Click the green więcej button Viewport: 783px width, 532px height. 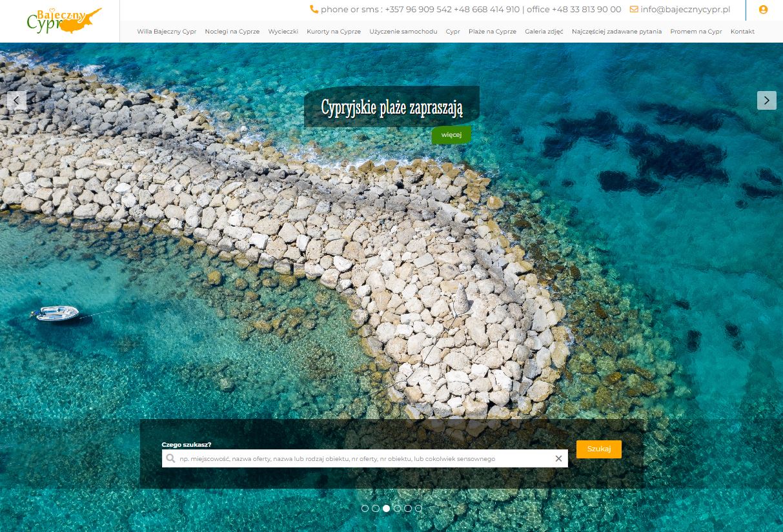451,135
